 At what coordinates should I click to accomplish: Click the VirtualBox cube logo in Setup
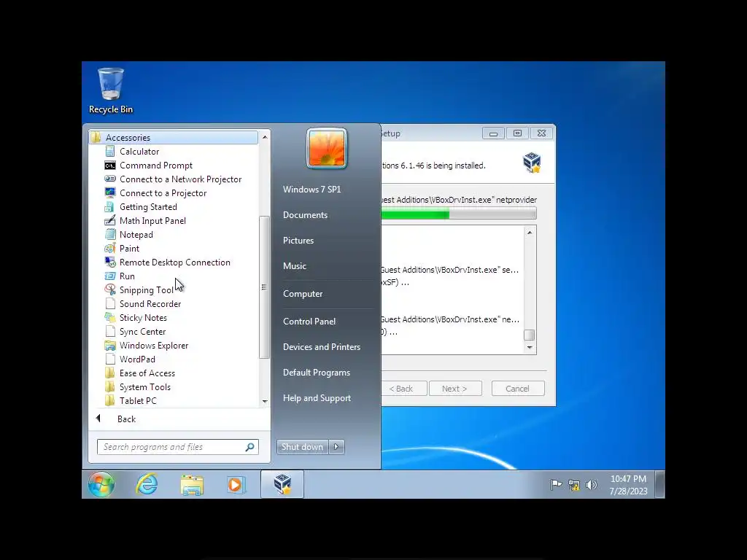click(x=532, y=163)
